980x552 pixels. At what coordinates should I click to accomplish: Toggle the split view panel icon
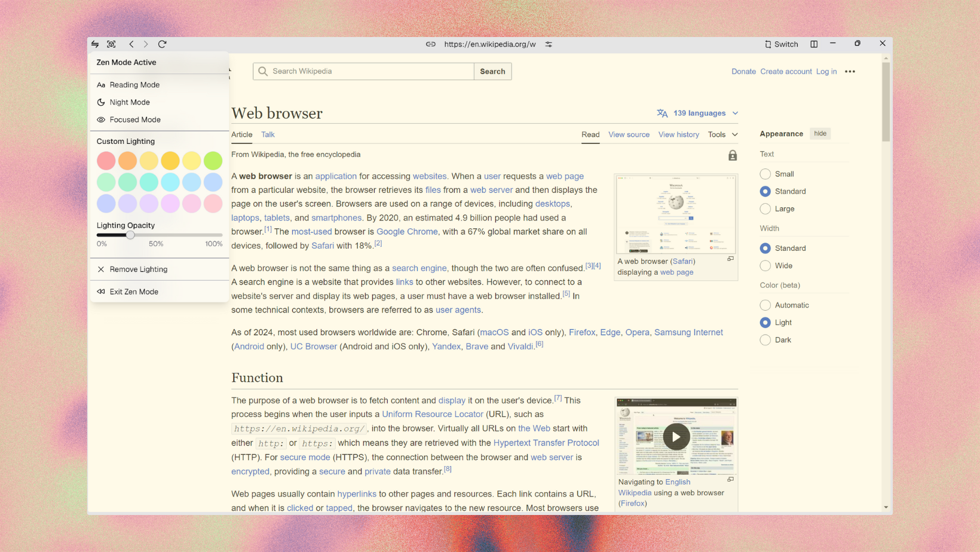tap(814, 44)
